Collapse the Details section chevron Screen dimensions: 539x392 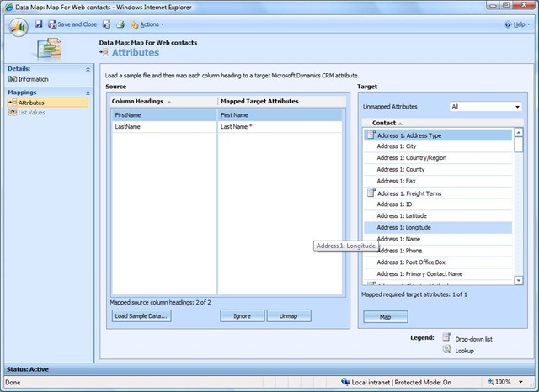click(x=88, y=69)
